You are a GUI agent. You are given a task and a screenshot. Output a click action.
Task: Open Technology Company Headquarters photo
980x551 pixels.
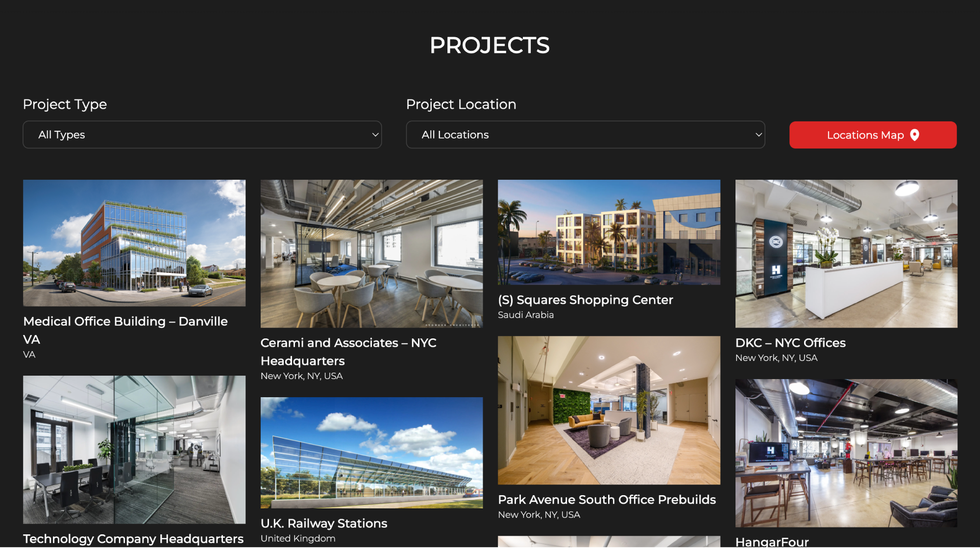point(134,449)
